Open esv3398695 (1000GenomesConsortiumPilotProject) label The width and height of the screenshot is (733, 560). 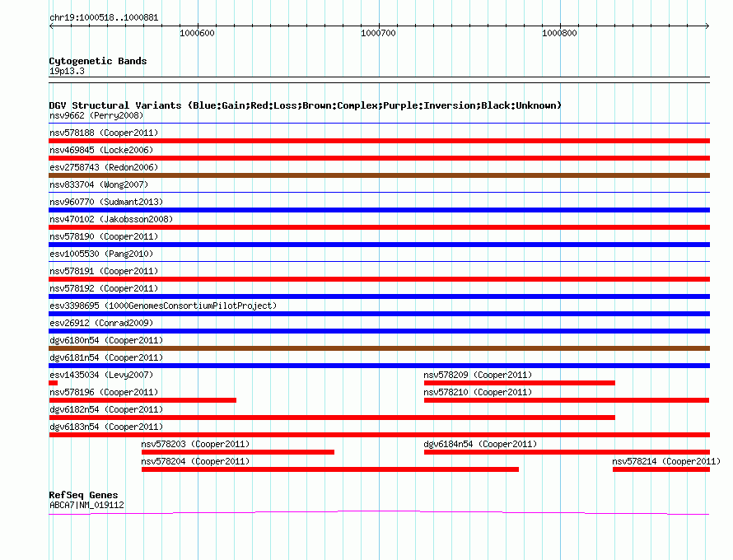pos(163,306)
